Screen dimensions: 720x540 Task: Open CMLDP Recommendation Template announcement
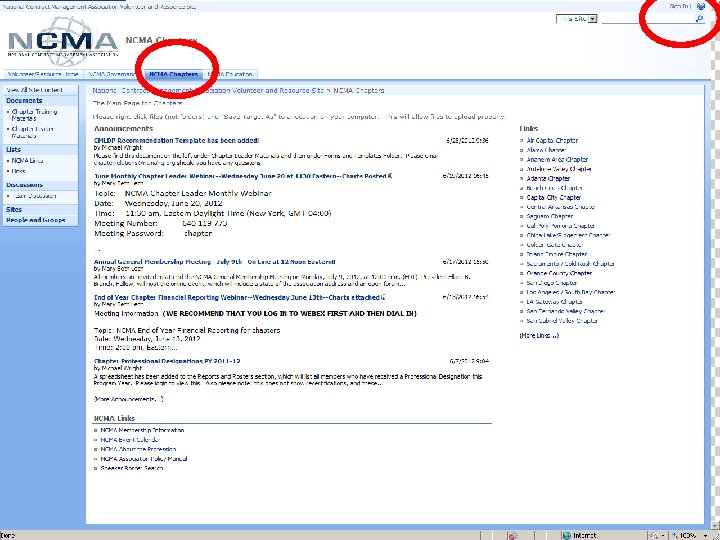176,141
